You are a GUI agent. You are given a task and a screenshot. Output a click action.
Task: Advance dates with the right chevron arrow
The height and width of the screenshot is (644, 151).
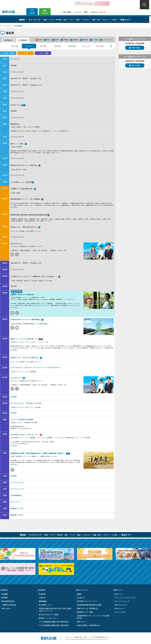click(x=111, y=46)
